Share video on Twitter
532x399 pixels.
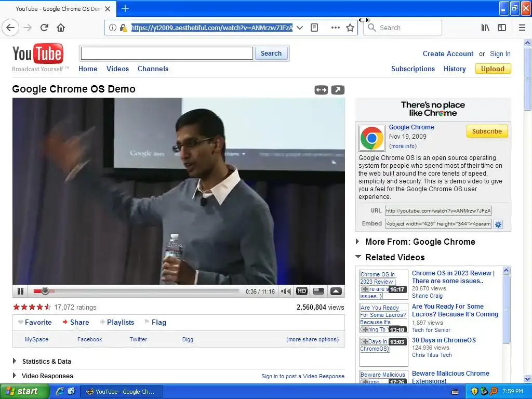pyautogui.click(x=138, y=339)
